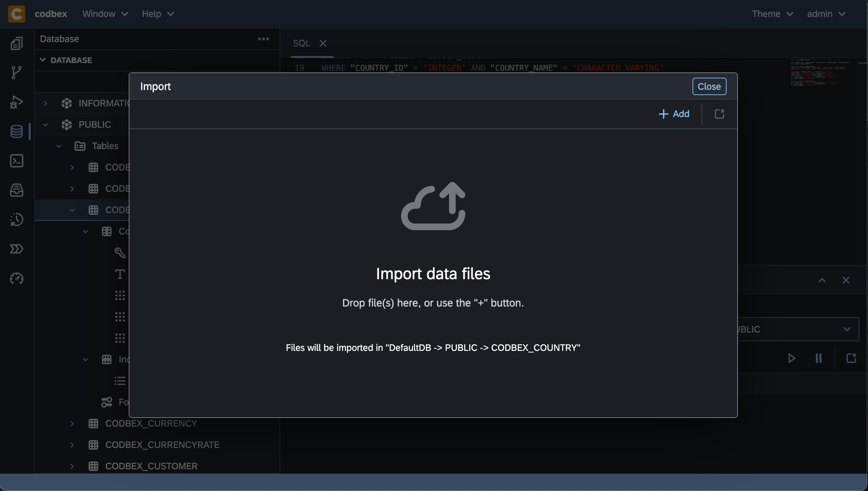Open the gauge monitoring sidebar icon

(x=17, y=279)
